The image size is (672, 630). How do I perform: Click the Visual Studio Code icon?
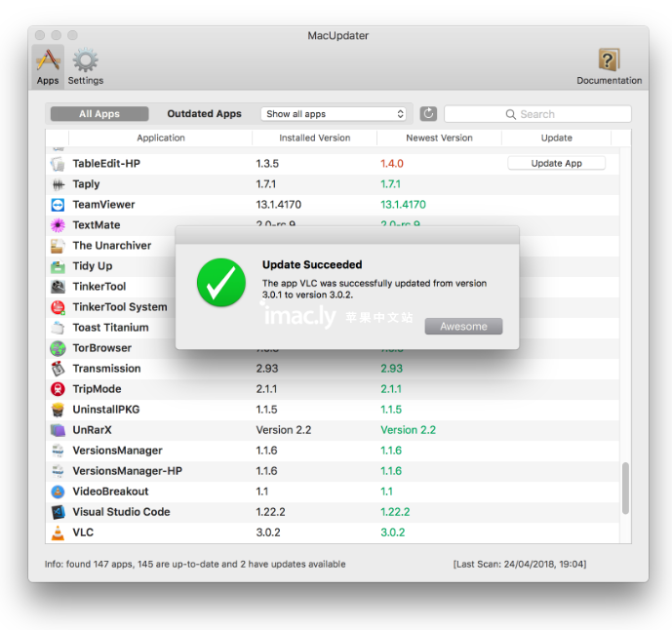coord(58,512)
